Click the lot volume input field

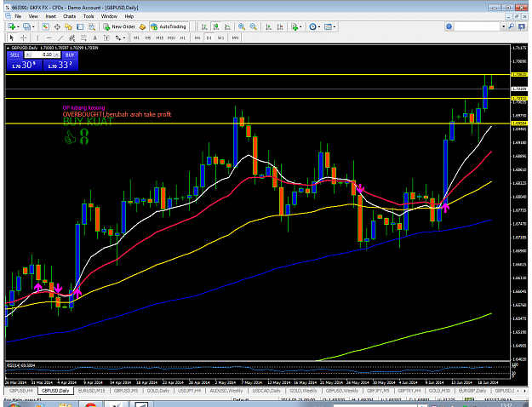43,54
